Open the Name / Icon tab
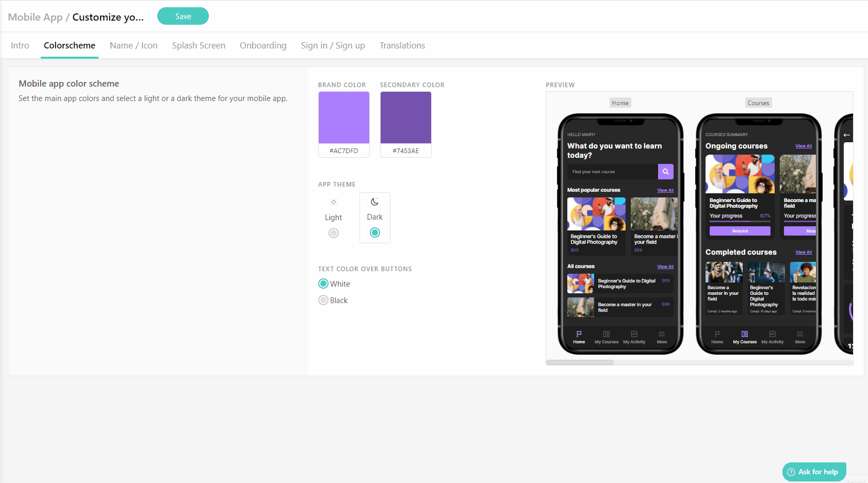The image size is (868, 483). 134,45
